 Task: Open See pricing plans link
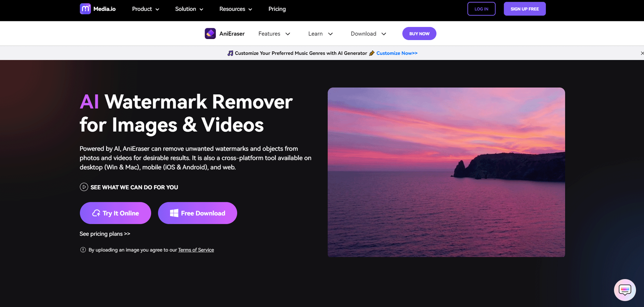coord(105,234)
